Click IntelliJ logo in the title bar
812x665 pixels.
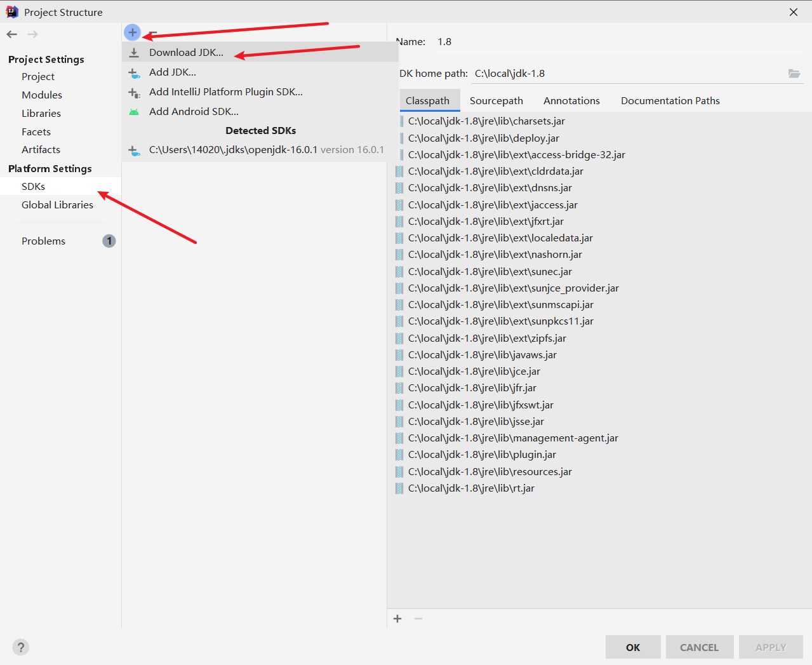[x=12, y=12]
